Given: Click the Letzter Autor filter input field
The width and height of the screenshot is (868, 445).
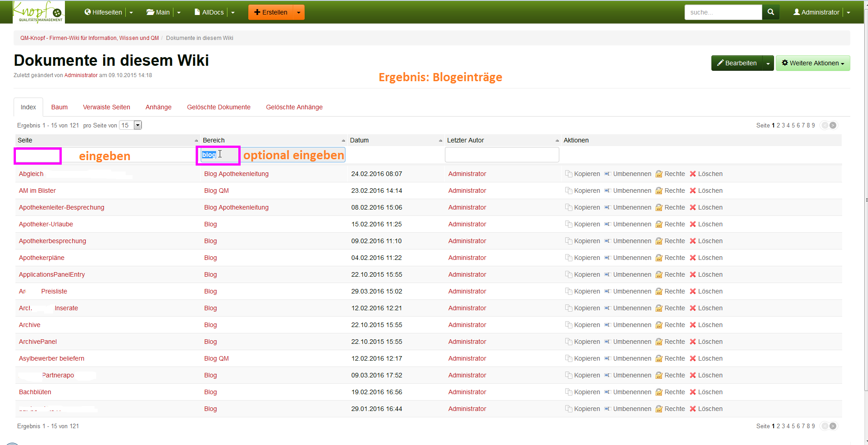Looking at the screenshot, I should 502,155.
